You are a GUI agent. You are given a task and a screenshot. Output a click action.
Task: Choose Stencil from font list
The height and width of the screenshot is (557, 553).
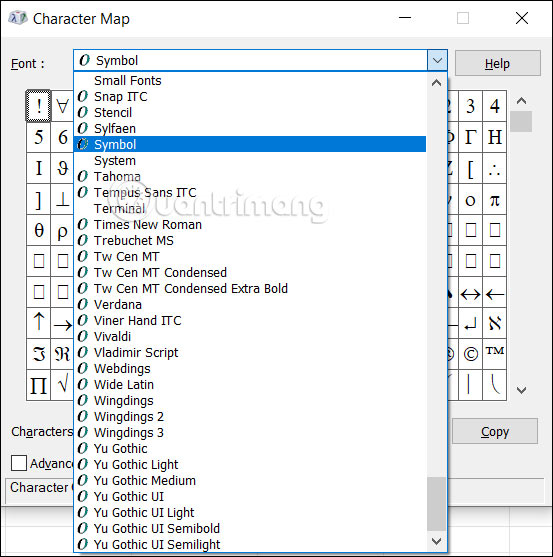coord(250,113)
